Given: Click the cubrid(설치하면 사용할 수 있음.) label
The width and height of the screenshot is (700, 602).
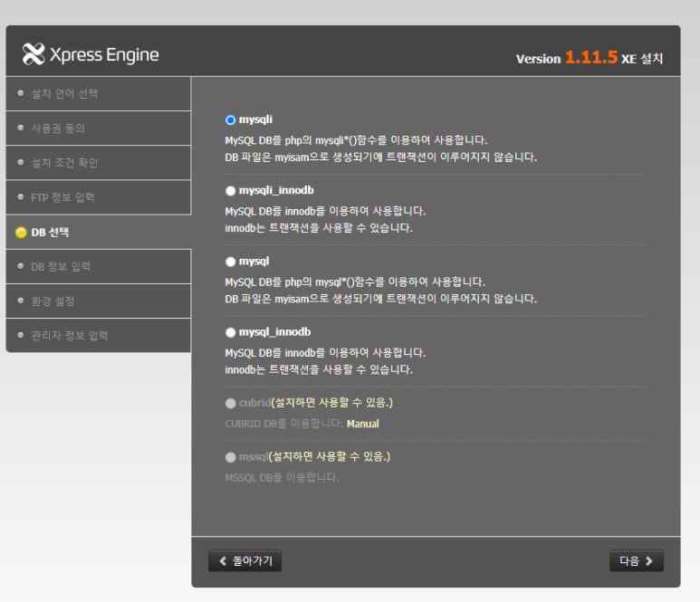Looking at the screenshot, I should click(316, 403).
